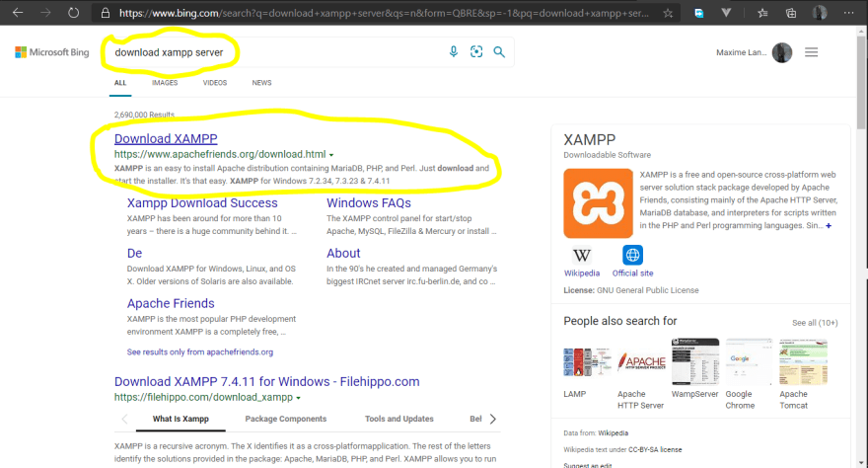Click the GNU General Public License text
The image size is (868, 468).
(x=648, y=290)
